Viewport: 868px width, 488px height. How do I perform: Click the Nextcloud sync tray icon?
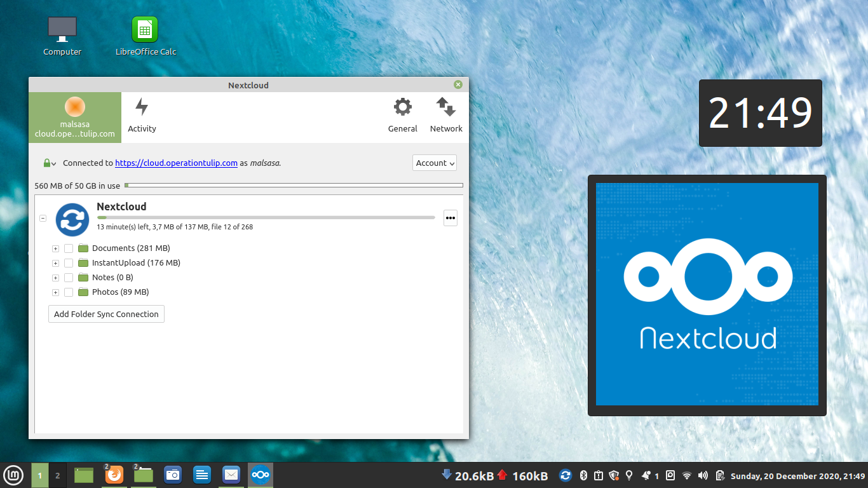(565, 475)
